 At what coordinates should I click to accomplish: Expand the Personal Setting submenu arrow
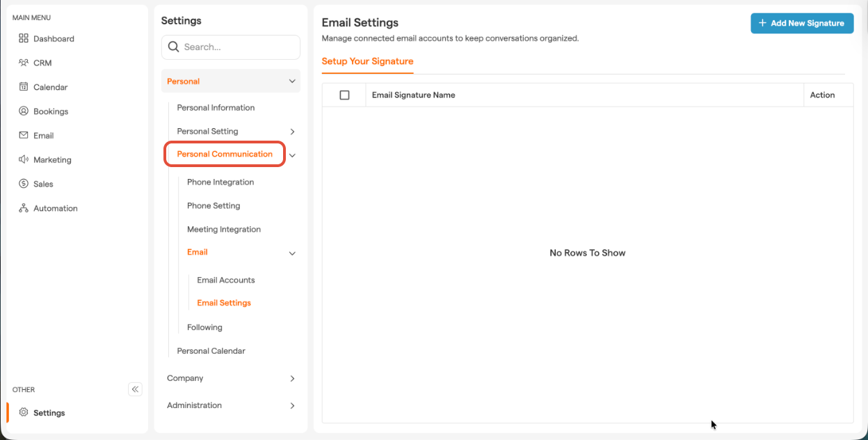(x=292, y=132)
